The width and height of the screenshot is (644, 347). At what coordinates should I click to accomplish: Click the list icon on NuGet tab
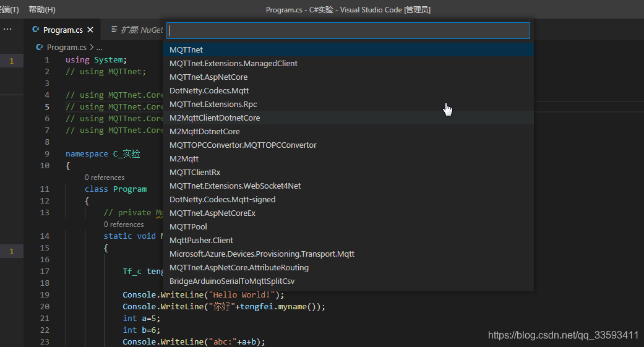[114, 30]
